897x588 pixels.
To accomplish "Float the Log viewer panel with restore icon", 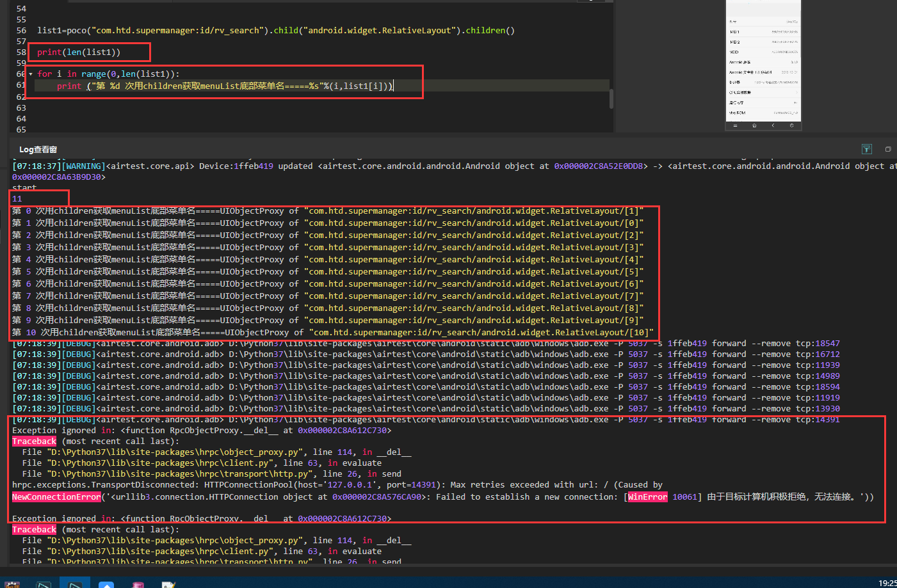I will coord(888,149).
